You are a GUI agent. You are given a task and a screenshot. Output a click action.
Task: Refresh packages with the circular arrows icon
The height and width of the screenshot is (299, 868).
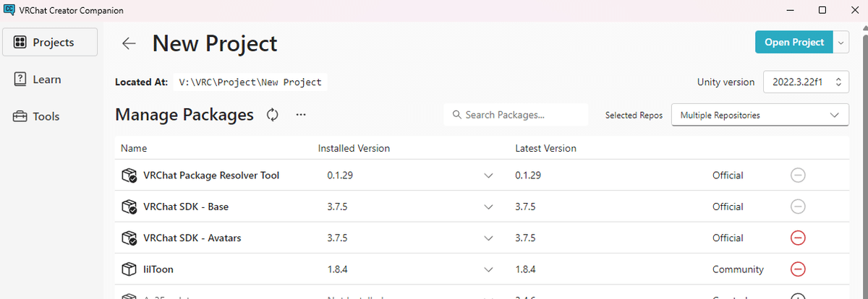tap(273, 115)
